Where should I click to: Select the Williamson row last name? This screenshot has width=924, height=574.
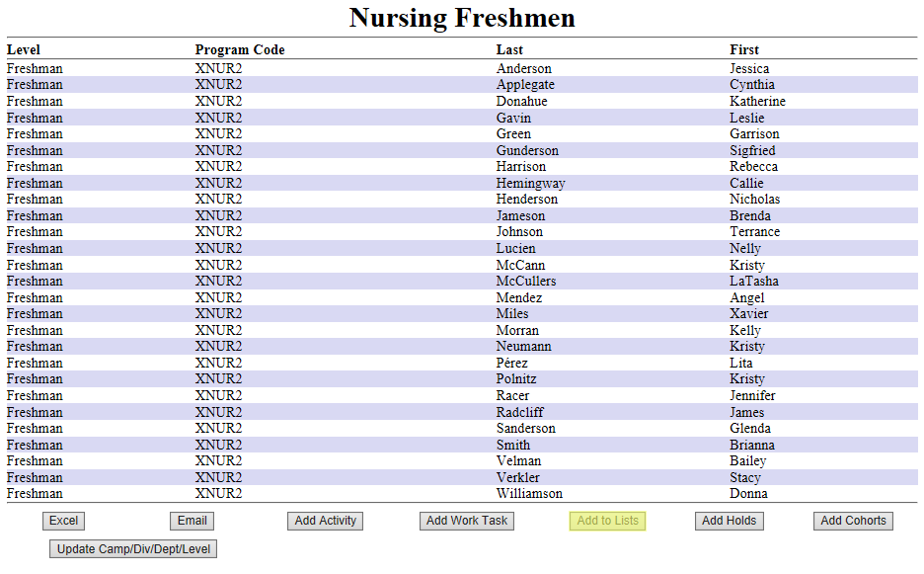(x=529, y=493)
